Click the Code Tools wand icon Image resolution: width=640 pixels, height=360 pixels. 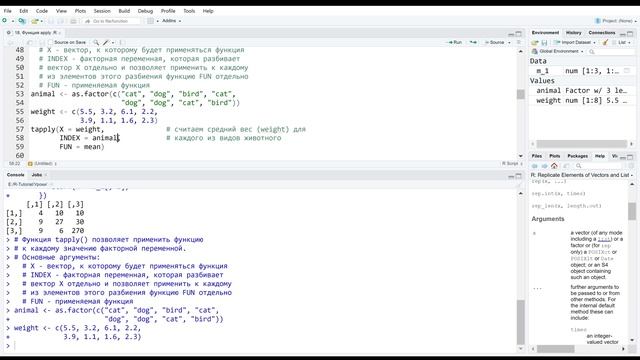tap(106, 42)
